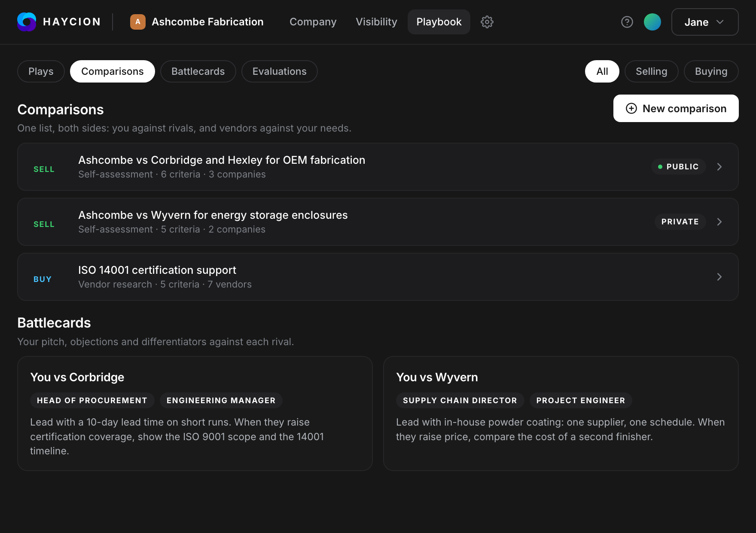The image size is (756, 533).
Task: Select the Playbook nav tab
Action: [x=439, y=22]
